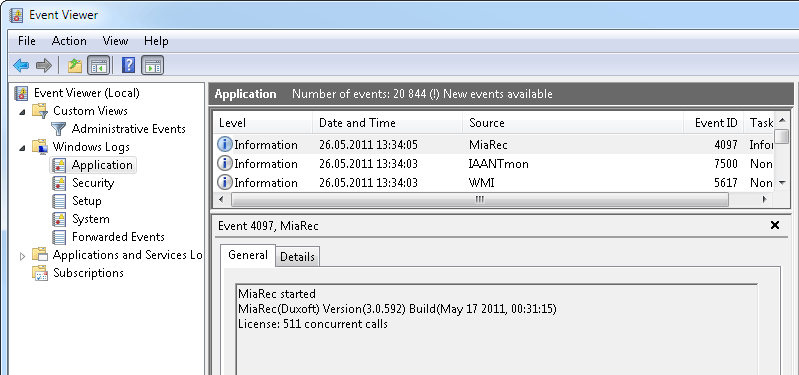
Task: Select the MiaRec event row
Action: 493,145
